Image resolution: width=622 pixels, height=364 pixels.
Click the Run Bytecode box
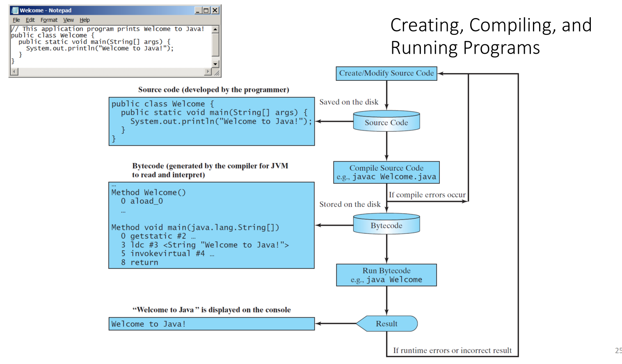(x=386, y=275)
